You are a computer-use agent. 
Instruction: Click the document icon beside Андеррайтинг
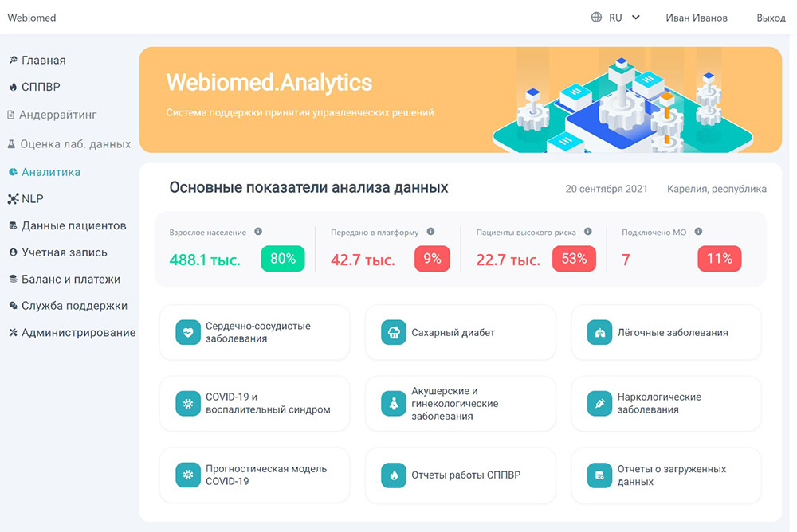(10, 115)
